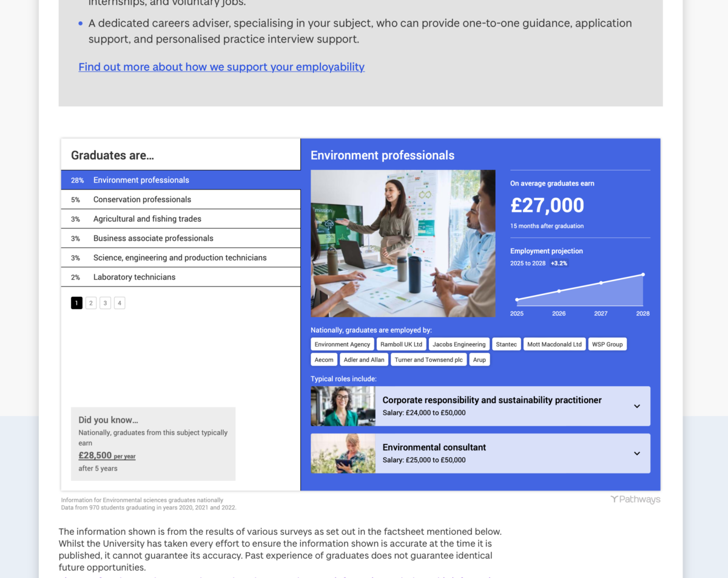The width and height of the screenshot is (728, 578).
Task: Go to page 3 of graduate list
Action: 106,303
